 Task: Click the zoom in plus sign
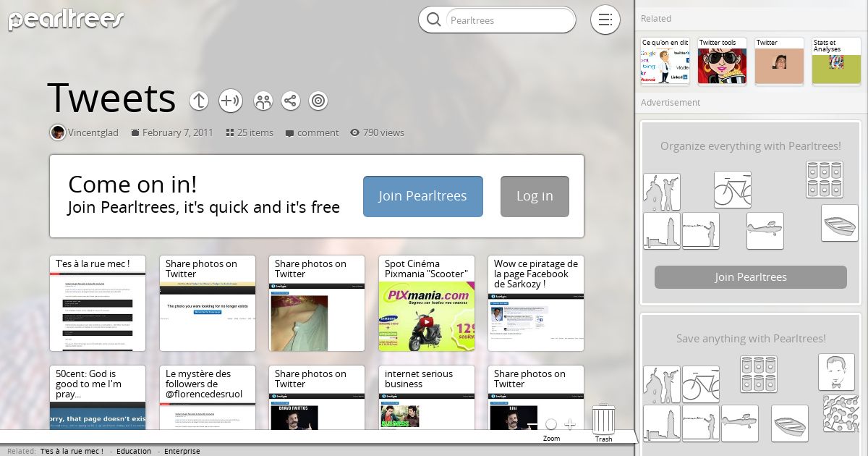pos(570,424)
